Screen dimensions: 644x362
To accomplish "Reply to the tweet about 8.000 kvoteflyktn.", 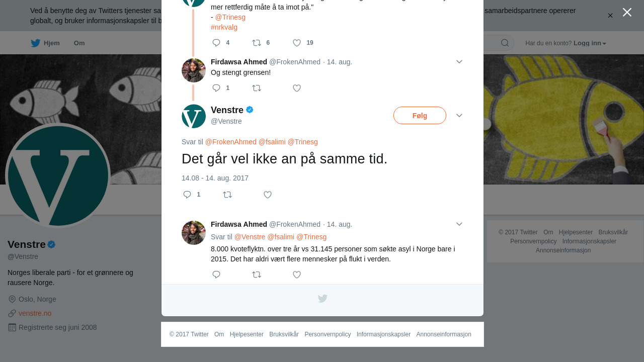I will (x=216, y=275).
